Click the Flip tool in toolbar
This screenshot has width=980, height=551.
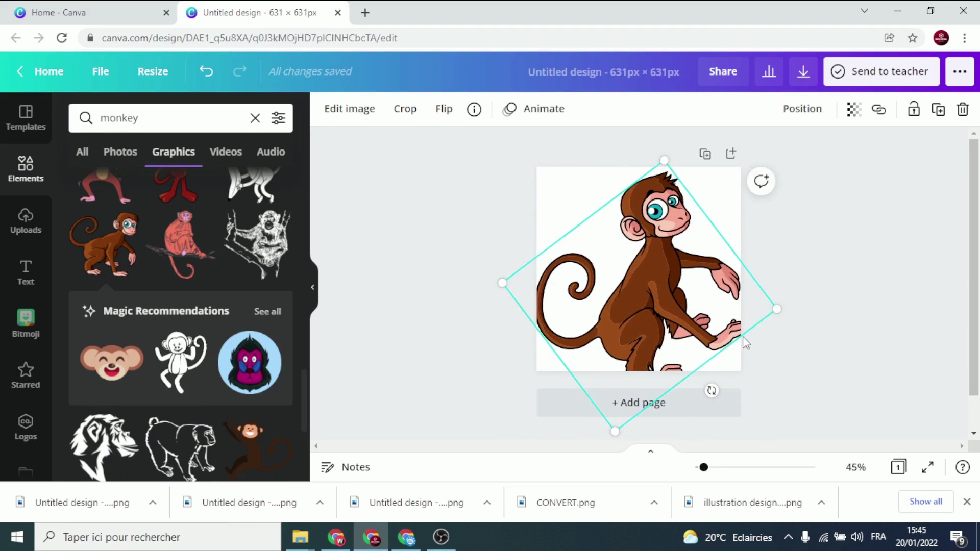click(x=444, y=109)
